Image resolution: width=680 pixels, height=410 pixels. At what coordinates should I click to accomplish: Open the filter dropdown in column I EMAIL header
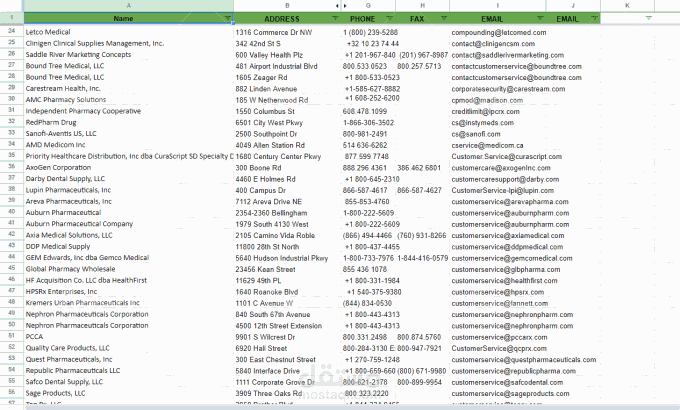pyautogui.click(x=540, y=18)
